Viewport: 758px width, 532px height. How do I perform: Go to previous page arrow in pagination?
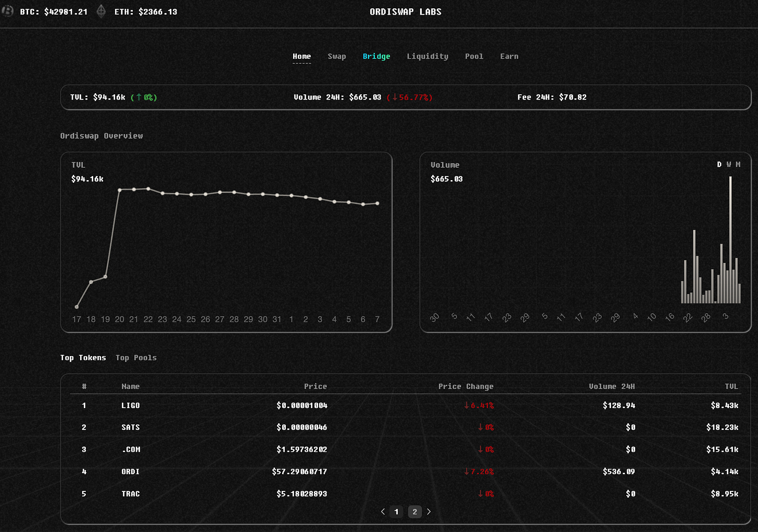pyautogui.click(x=383, y=512)
